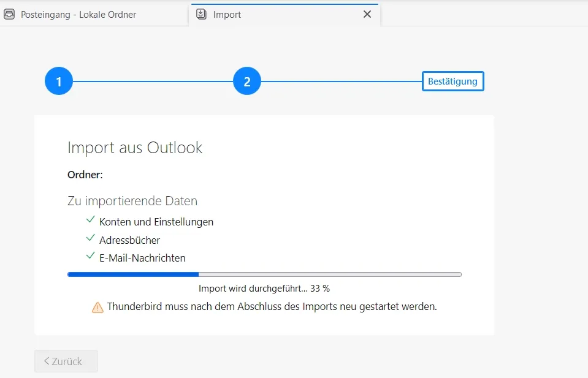Click the blue filled part of progress bar

[x=133, y=274]
